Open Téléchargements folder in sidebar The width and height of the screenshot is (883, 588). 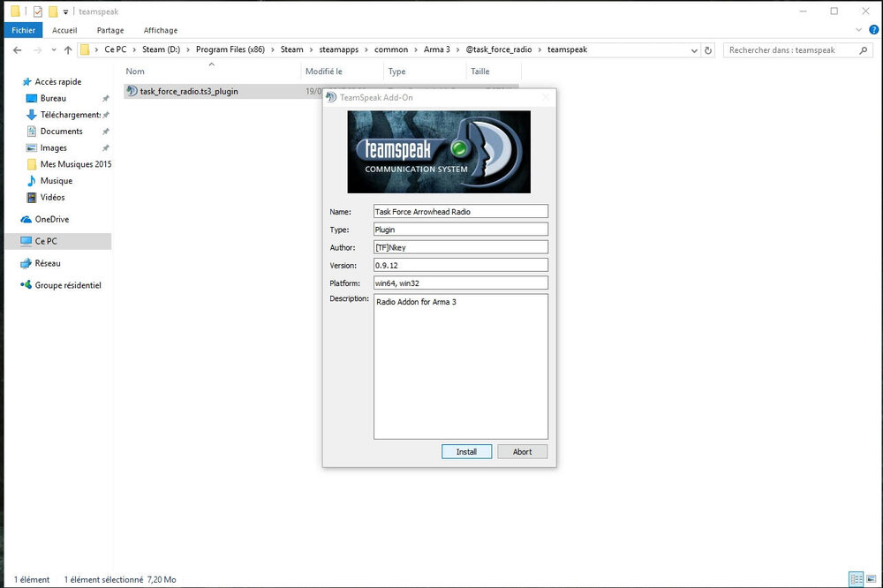coord(71,115)
